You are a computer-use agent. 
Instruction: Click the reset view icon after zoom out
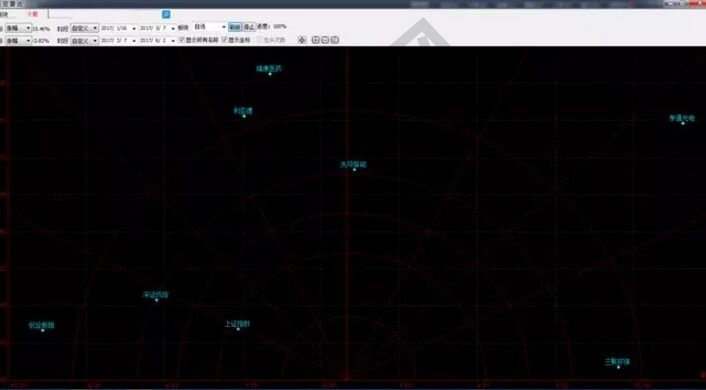[335, 40]
